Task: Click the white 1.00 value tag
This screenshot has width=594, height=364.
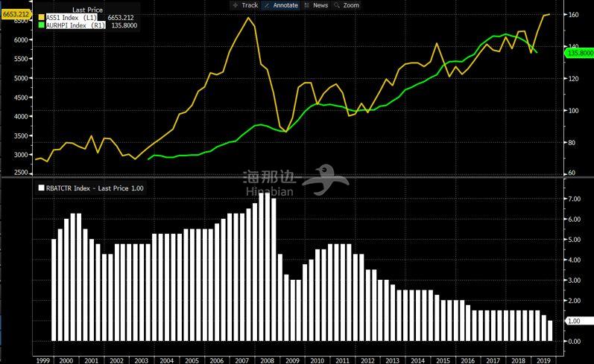Action: coord(579,321)
